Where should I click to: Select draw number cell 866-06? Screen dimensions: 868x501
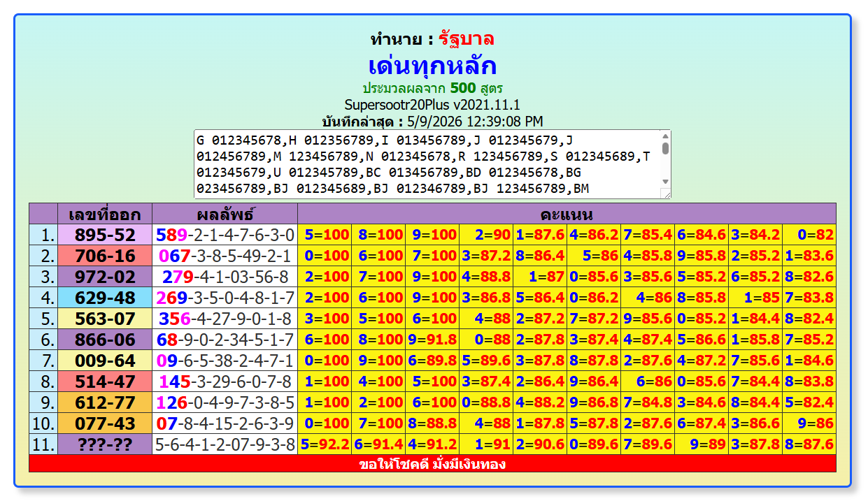pos(105,340)
